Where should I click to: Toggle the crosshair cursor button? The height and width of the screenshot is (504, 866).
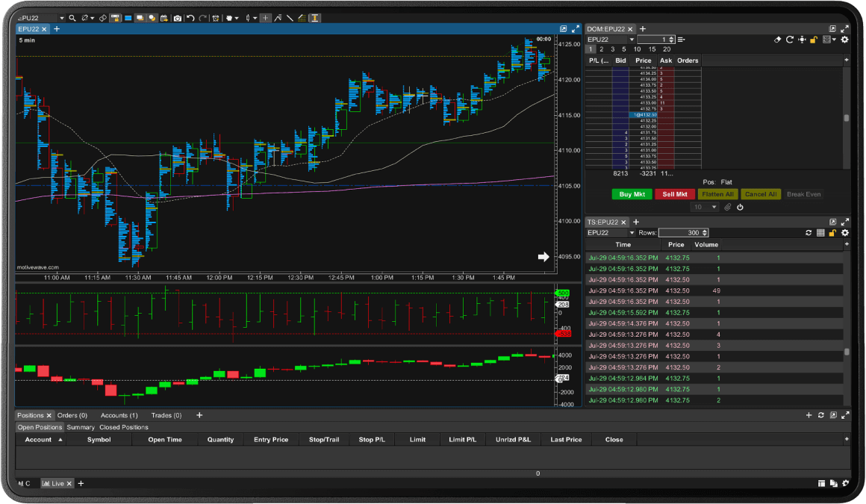pos(266,18)
